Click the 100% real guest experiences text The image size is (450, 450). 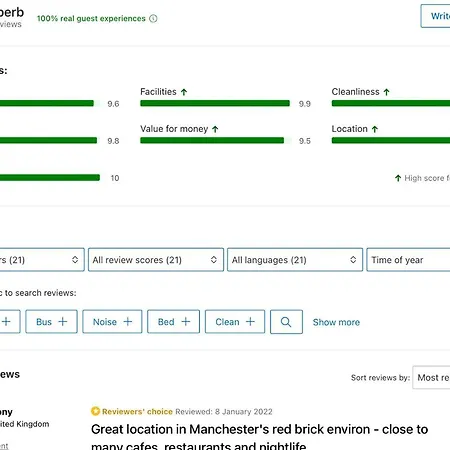[91, 19]
